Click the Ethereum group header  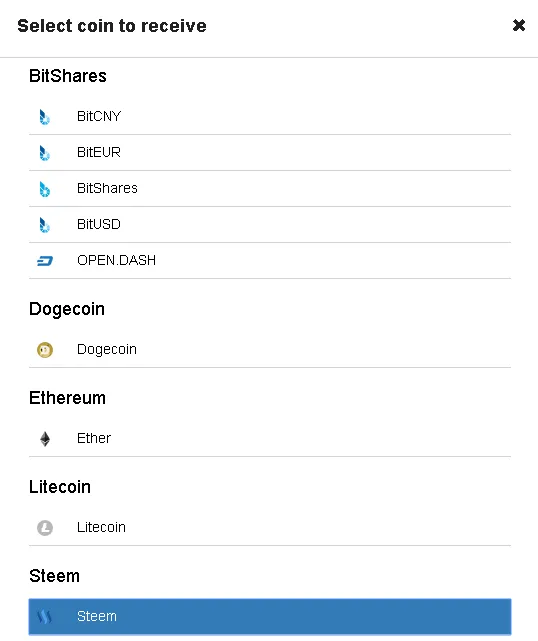click(67, 398)
